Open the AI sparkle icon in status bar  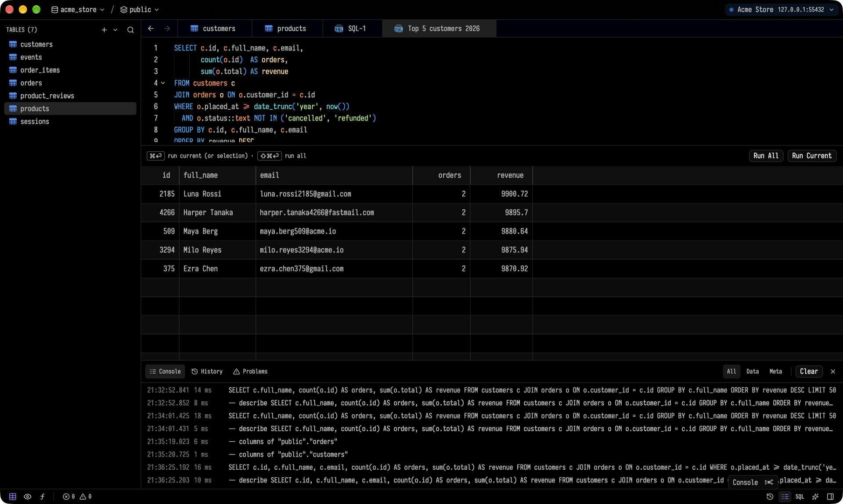[x=815, y=497]
